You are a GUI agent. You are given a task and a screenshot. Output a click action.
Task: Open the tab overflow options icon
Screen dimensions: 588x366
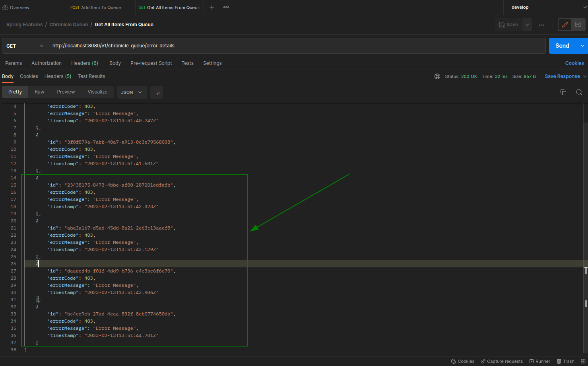point(226,7)
